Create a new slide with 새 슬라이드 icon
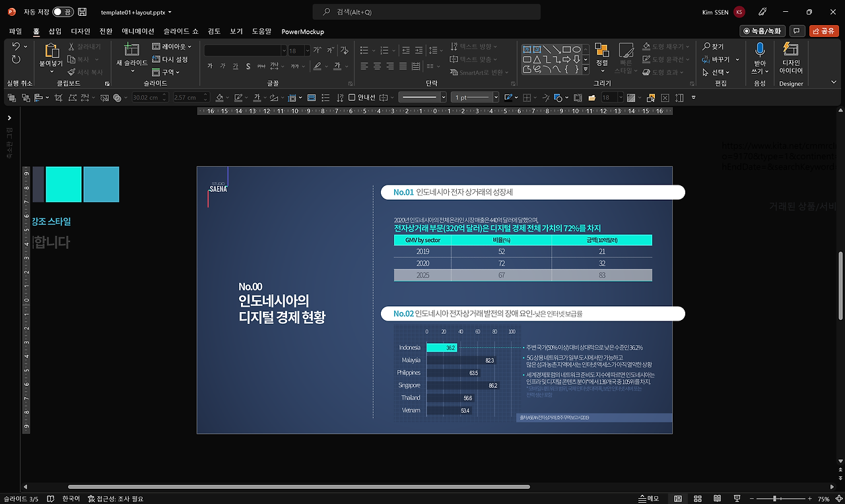This screenshot has width=845, height=504. click(x=132, y=50)
